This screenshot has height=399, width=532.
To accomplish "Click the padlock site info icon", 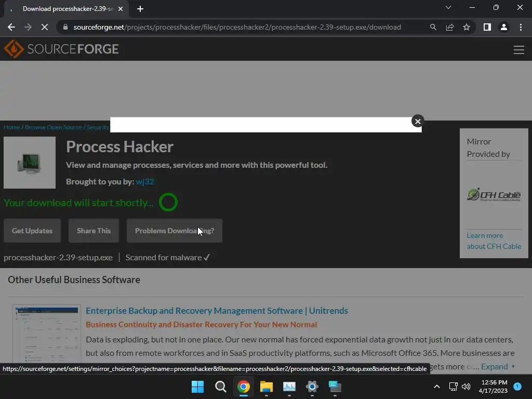I will (x=65, y=27).
